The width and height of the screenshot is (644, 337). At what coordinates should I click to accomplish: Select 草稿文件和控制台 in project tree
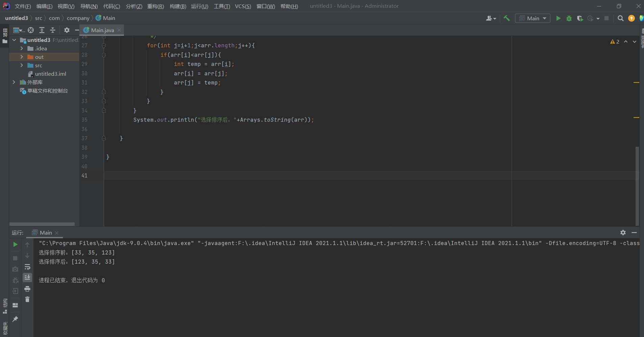coord(47,91)
